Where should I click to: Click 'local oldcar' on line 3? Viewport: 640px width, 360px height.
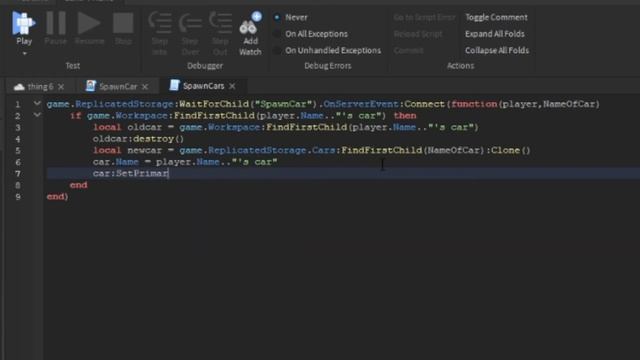click(127, 127)
